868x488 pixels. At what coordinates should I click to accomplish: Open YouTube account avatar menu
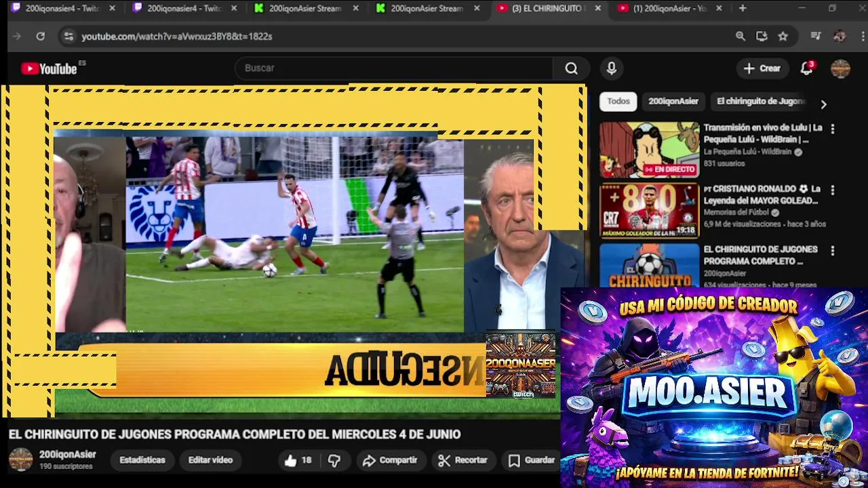point(840,68)
